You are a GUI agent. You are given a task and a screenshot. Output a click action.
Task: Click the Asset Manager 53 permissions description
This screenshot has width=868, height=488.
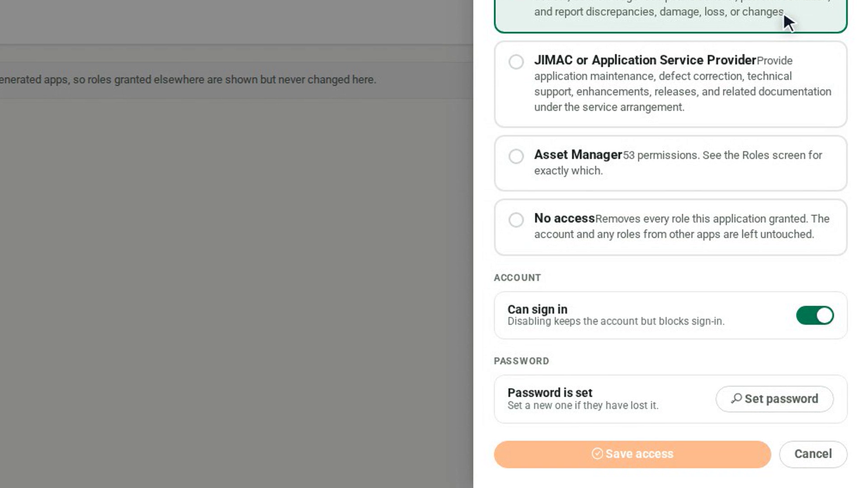coord(678,163)
